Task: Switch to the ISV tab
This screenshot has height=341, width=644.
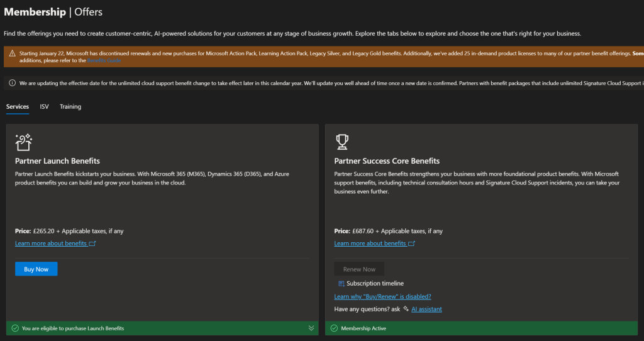Action: click(x=45, y=106)
